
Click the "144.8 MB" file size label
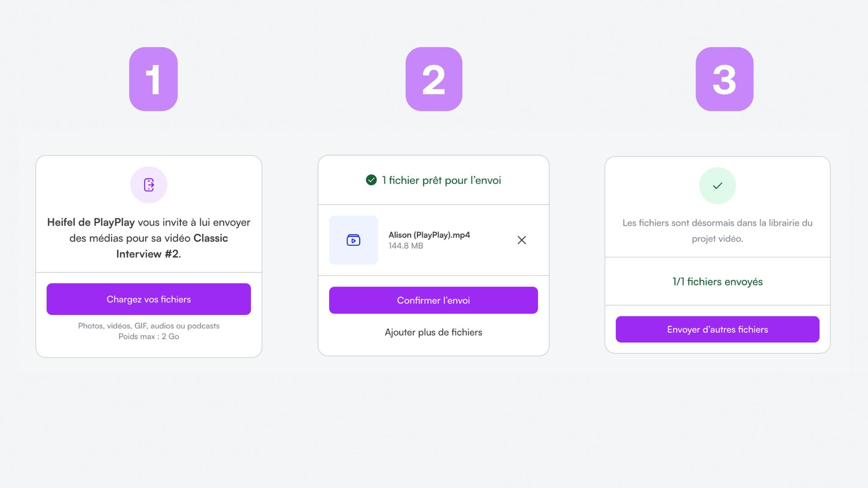point(406,246)
